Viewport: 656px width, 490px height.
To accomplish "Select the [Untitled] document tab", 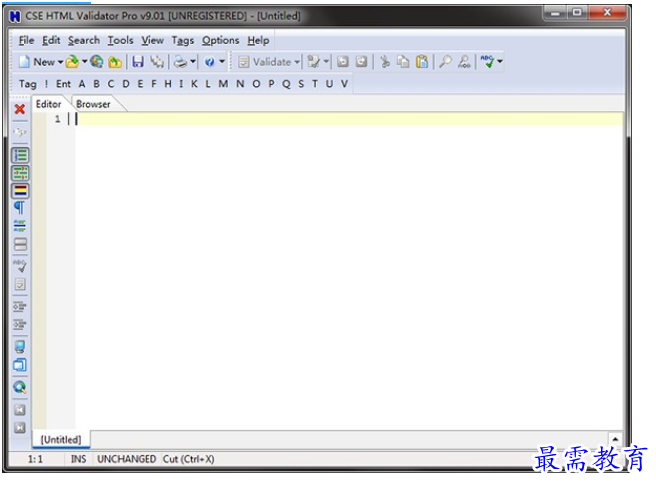I will tap(61, 440).
